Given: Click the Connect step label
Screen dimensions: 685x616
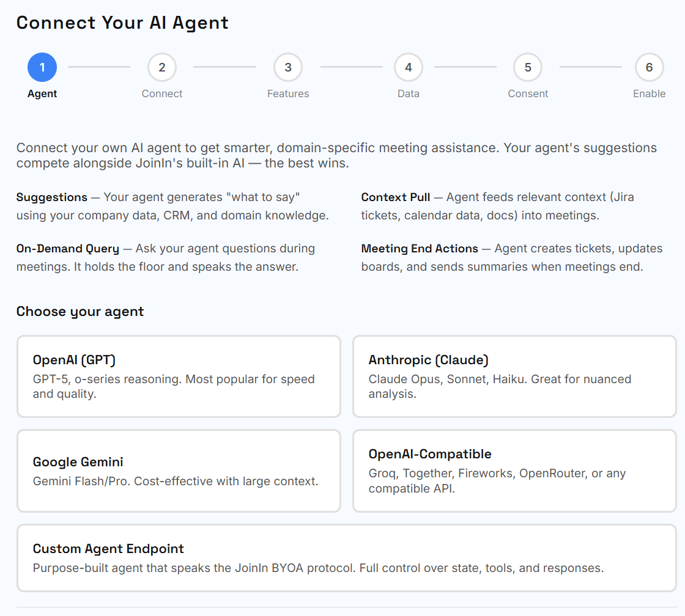Looking at the screenshot, I should 162,94.
